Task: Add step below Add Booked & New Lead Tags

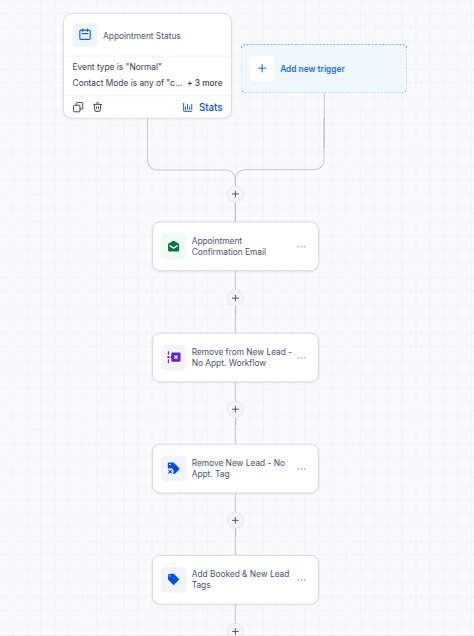Action: click(235, 631)
